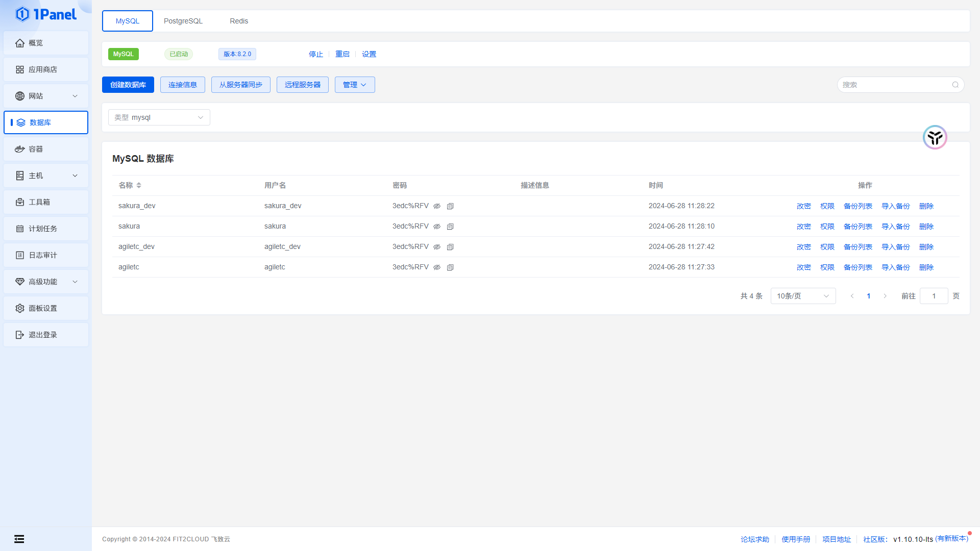The height and width of the screenshot is (551, 980).
Task: Expand the 主机 host submenu
Action: tap(46, 176)
